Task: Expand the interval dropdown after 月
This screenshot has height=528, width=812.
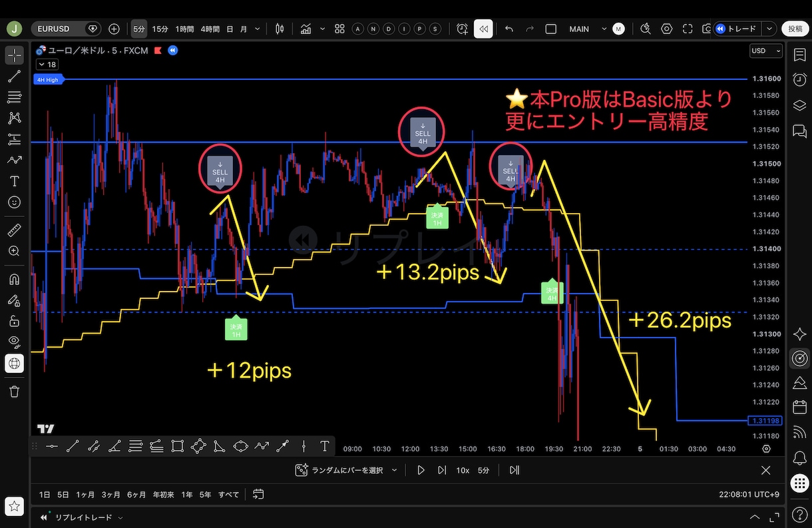Action: click(x=257, y=29)
